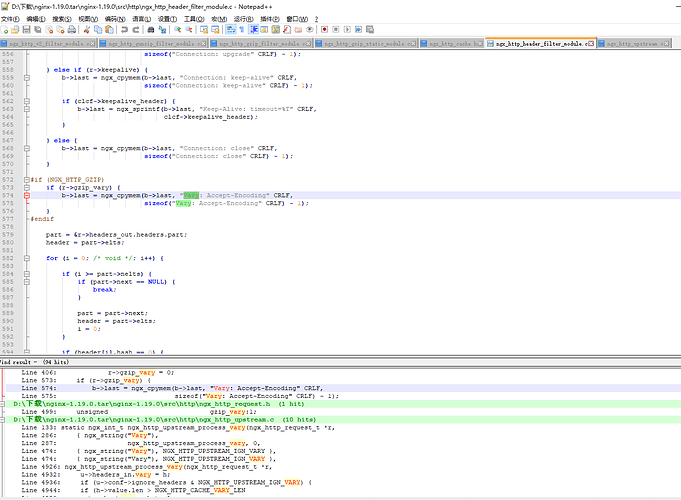This screenshot has width=681, height=500.
Task: Collapse the ngx_http_request.h results group
Action: (3, 404)
